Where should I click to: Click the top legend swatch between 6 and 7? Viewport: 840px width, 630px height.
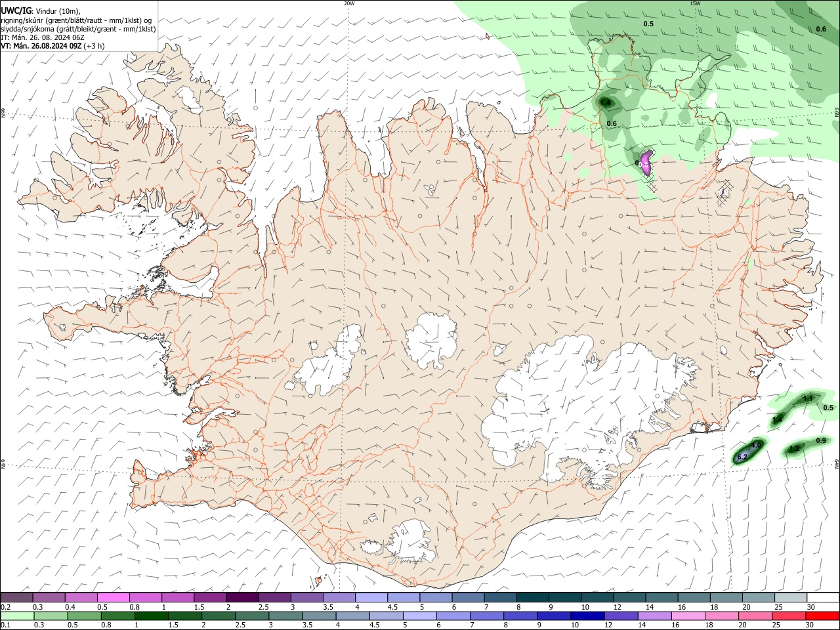click(467, 597)
